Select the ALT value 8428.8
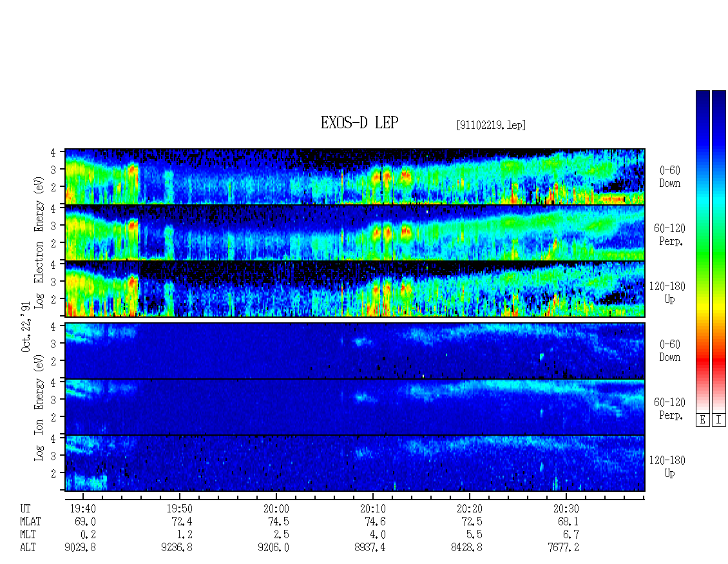 (466, 548)
